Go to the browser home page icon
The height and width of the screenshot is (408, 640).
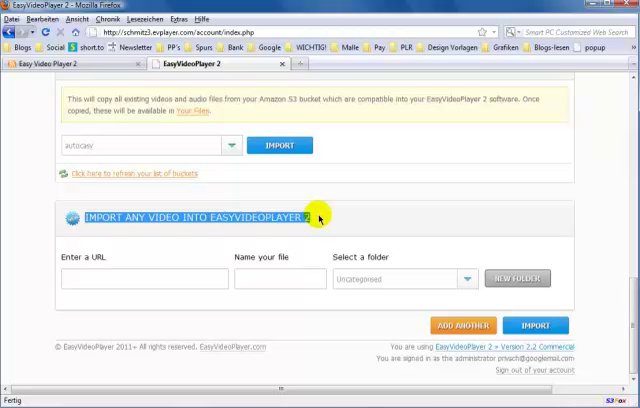coord(75,32)
